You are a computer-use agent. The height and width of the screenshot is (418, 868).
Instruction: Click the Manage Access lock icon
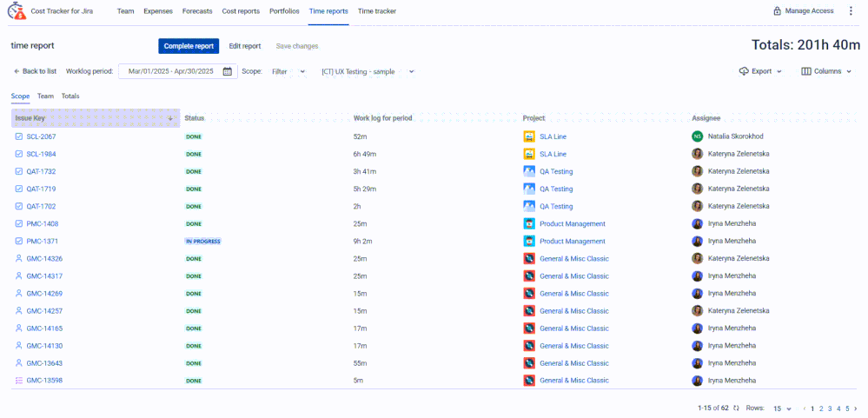778,11
